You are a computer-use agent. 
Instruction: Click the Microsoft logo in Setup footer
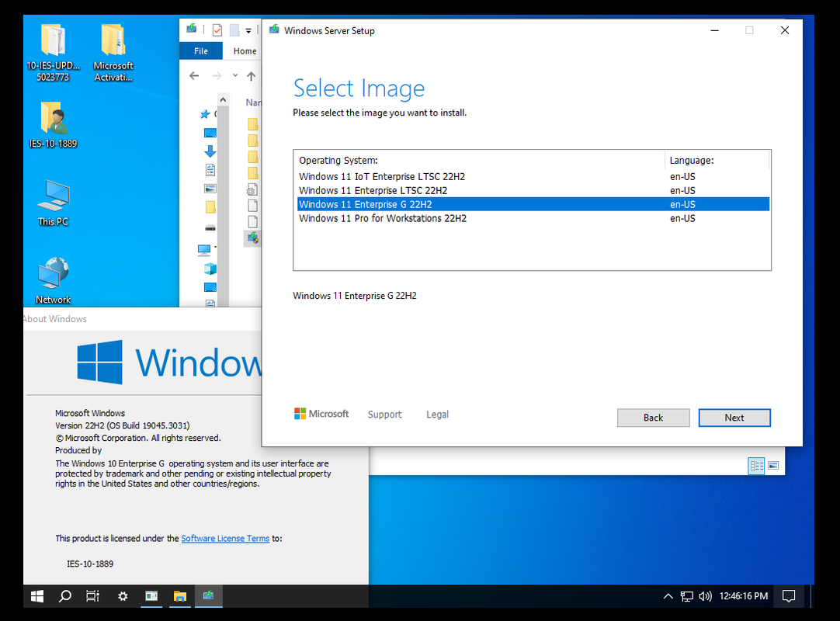321,414
